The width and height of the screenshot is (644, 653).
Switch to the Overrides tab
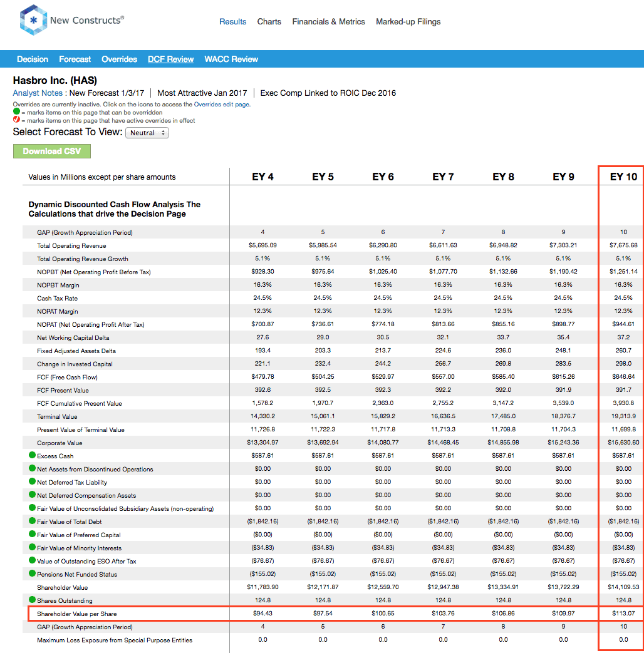tap(119, 59)
